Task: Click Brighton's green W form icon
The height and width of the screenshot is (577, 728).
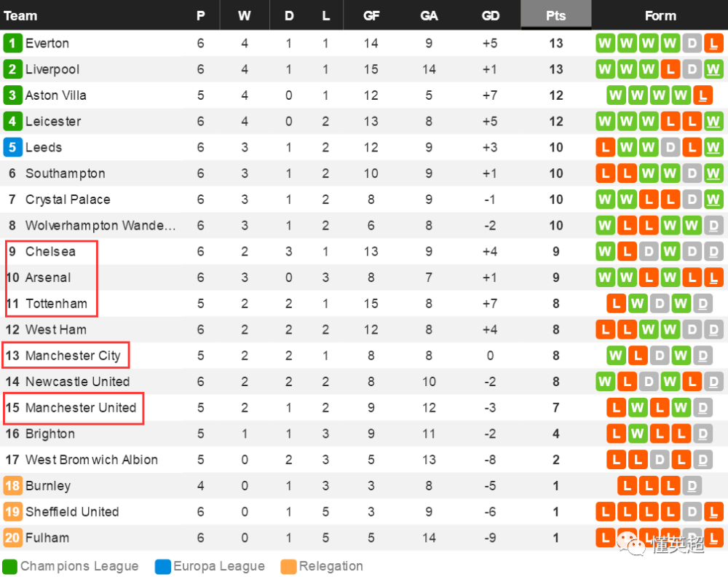Action: (638, 433)
